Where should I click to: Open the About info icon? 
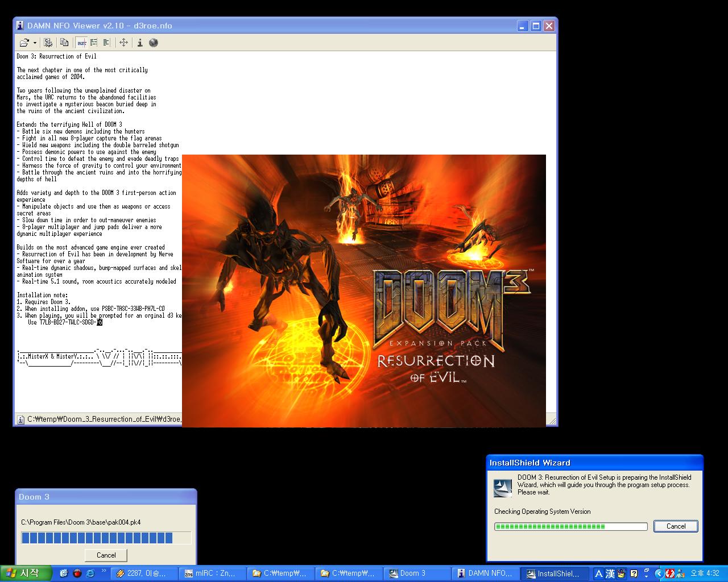(140, 43)
